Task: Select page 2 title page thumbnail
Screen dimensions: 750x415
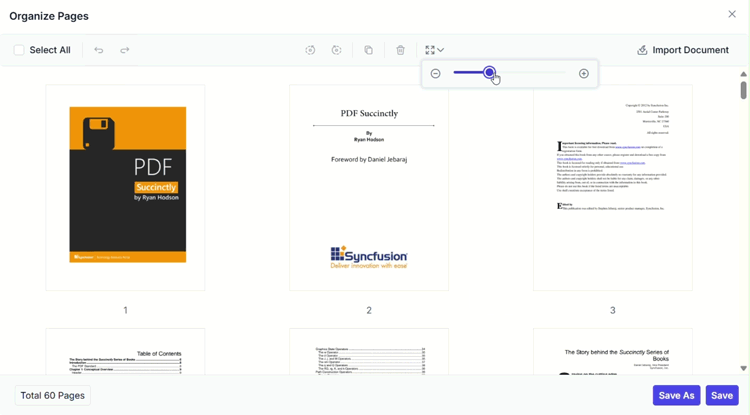Action: (x=369, y=187)
